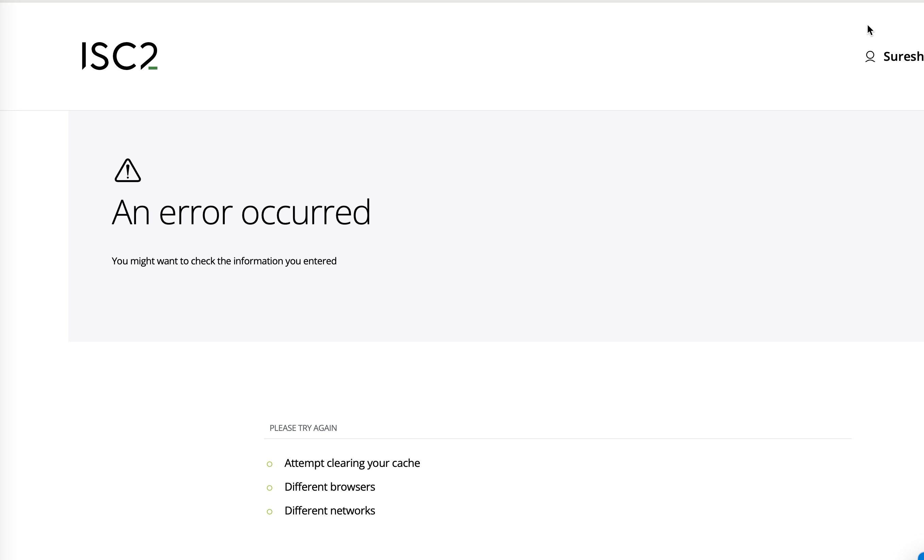Click the Attempt clearing your cache suggestion
This screenshot has height=560, width=924.
click(352, 463)
